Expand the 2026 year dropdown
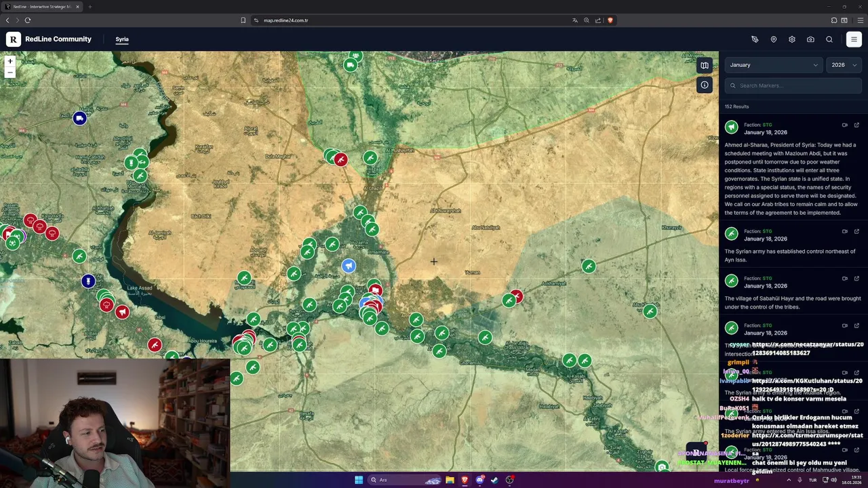Screen dimensions: 868x488 click(844, 65)
